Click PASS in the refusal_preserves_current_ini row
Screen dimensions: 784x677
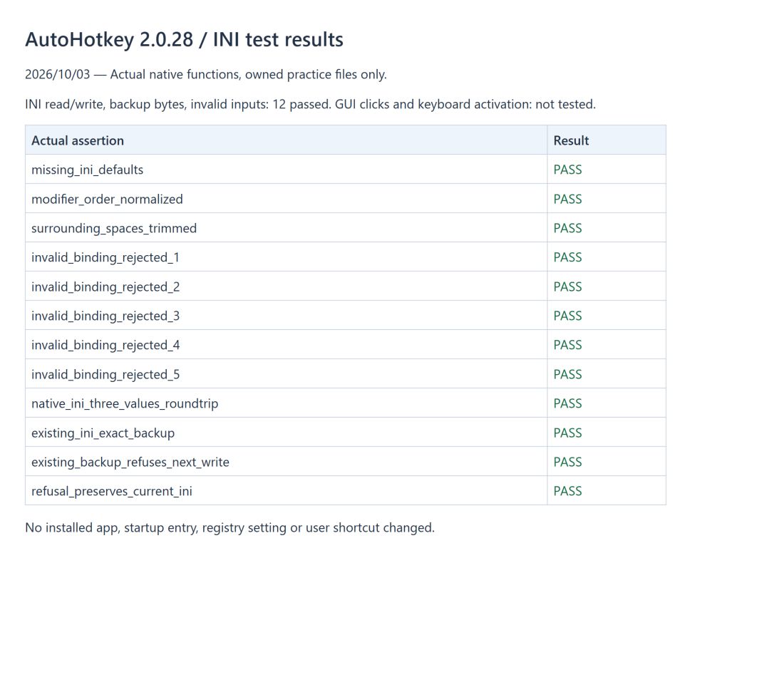coord(567,491)
